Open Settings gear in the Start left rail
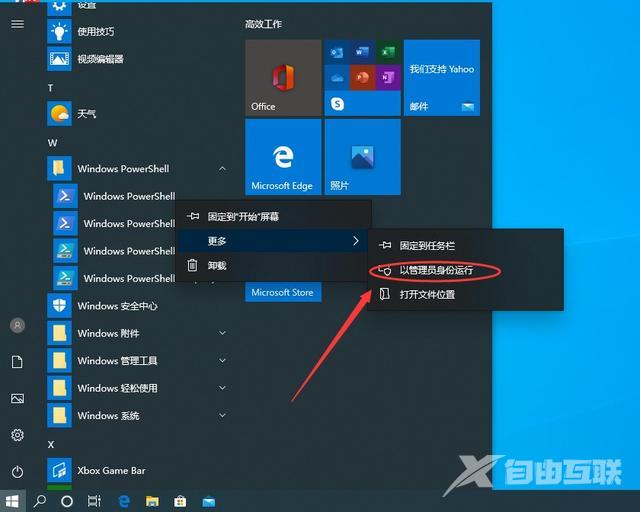The width and height of the screenshot is (640, 512). [x=17, y=435]
